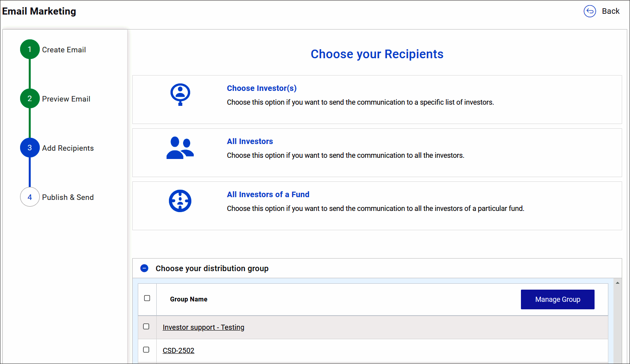Click the step 4 Publish & Send circle

pos(30,197)
